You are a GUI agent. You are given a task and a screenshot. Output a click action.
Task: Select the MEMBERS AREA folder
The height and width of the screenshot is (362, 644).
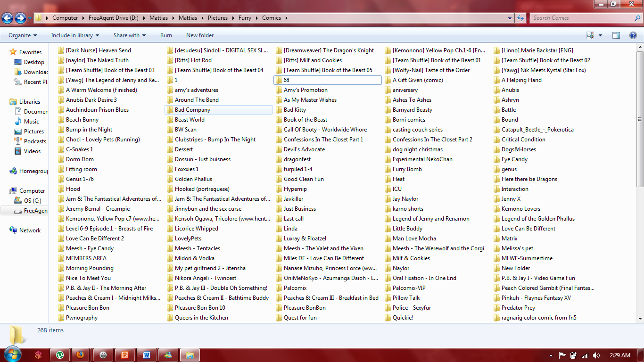(86, 258)
